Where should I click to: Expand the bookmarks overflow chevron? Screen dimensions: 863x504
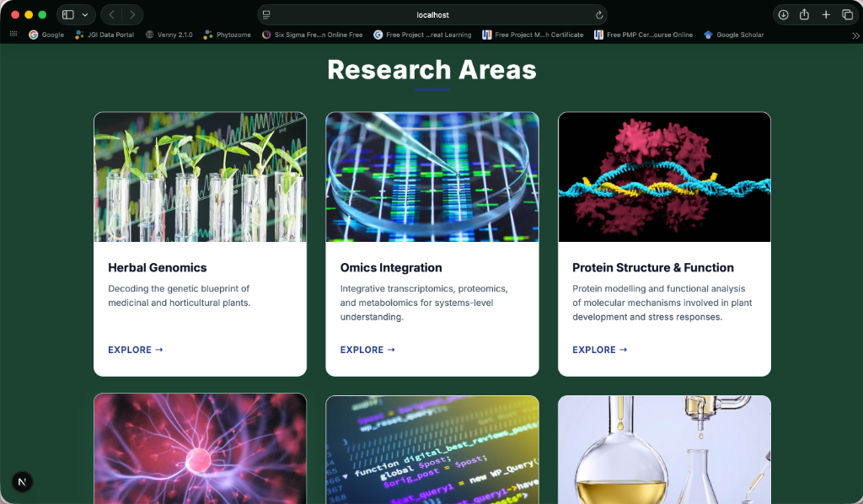point(855,35)
